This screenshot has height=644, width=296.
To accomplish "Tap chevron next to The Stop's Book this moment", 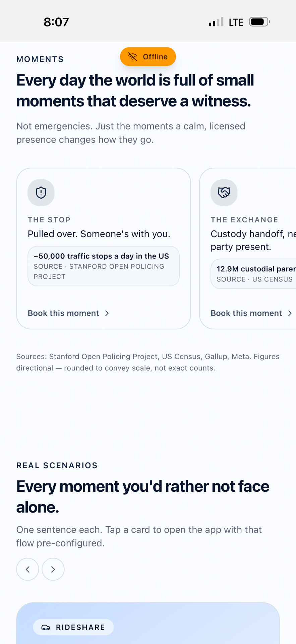I will coord(107,313).
